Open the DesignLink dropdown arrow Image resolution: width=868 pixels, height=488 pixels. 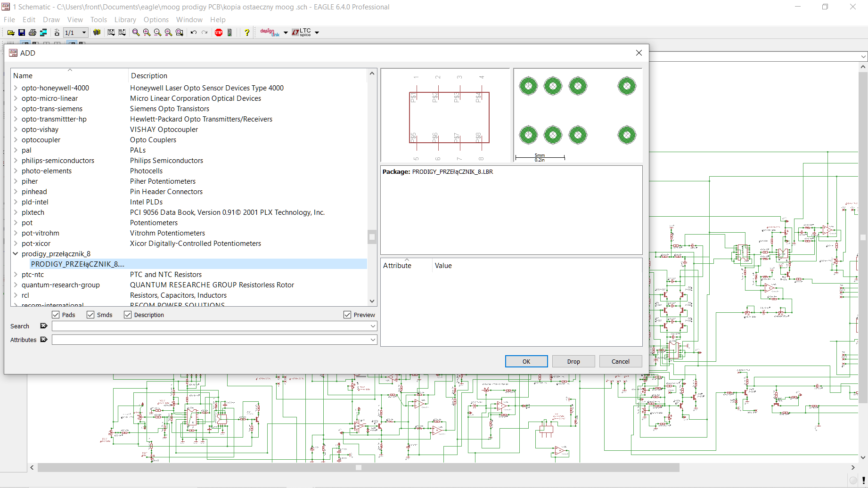point(286,33)
